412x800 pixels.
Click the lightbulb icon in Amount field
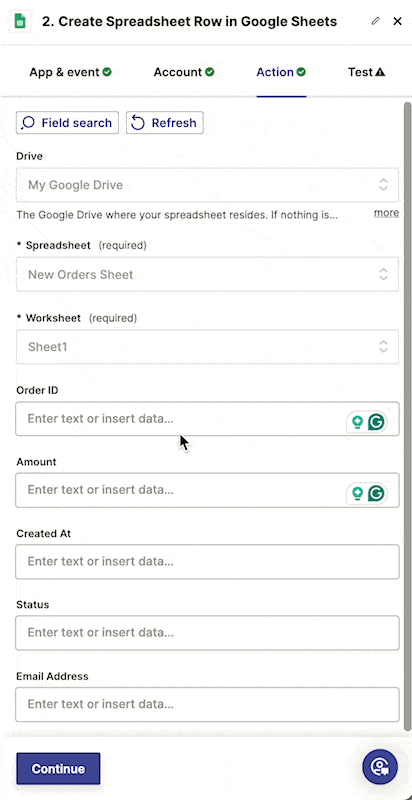357,493
